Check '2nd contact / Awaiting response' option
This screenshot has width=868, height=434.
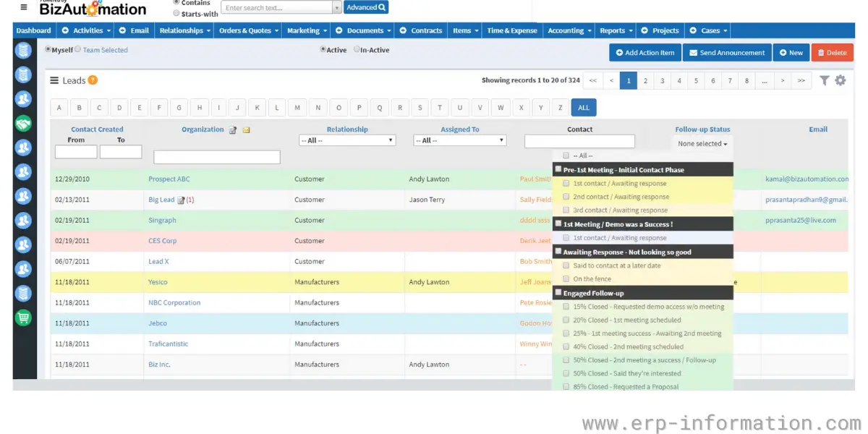pyautogui.click(x=566, y=197)
